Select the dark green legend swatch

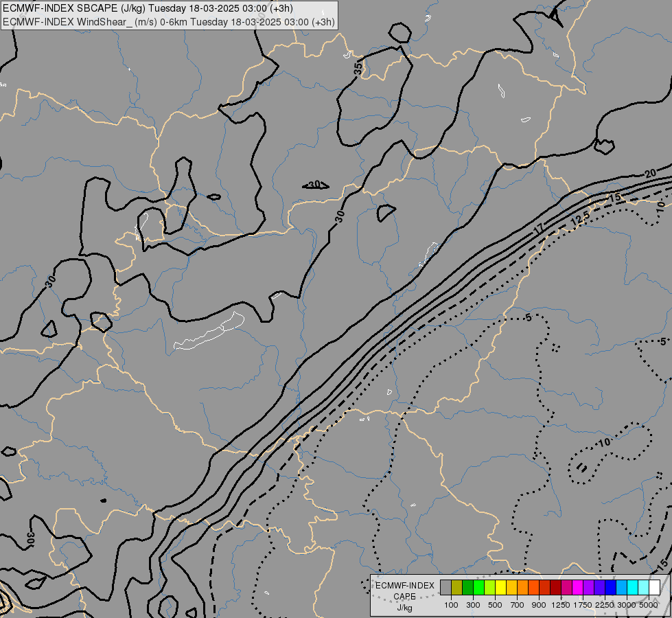pyautogui.click(x=467, y=587)
